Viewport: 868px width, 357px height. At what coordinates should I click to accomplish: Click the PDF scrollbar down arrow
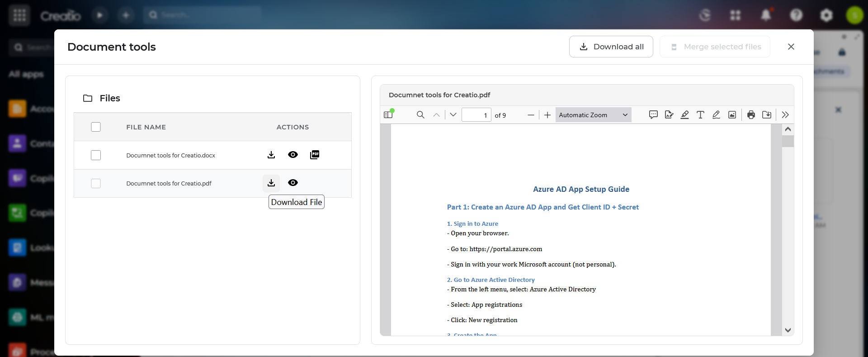(788, 330)
